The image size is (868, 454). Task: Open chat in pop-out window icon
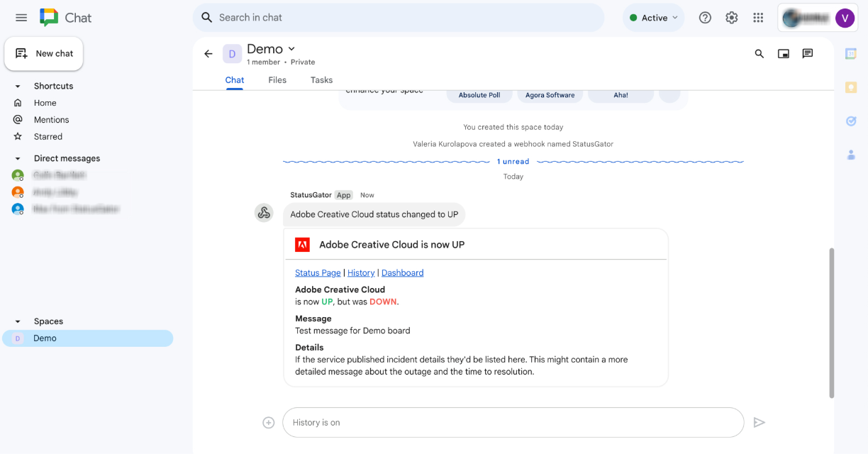[x=784, y=53]
